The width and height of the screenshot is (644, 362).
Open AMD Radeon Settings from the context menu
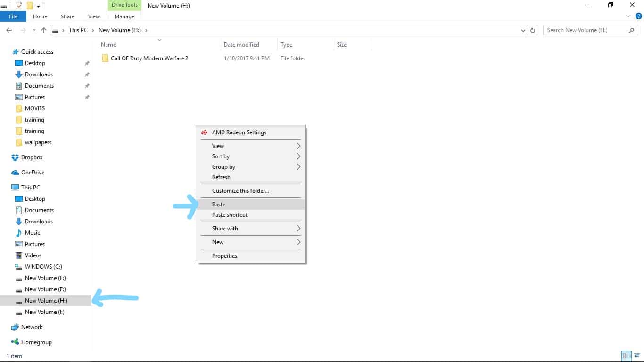click(251, 132)
